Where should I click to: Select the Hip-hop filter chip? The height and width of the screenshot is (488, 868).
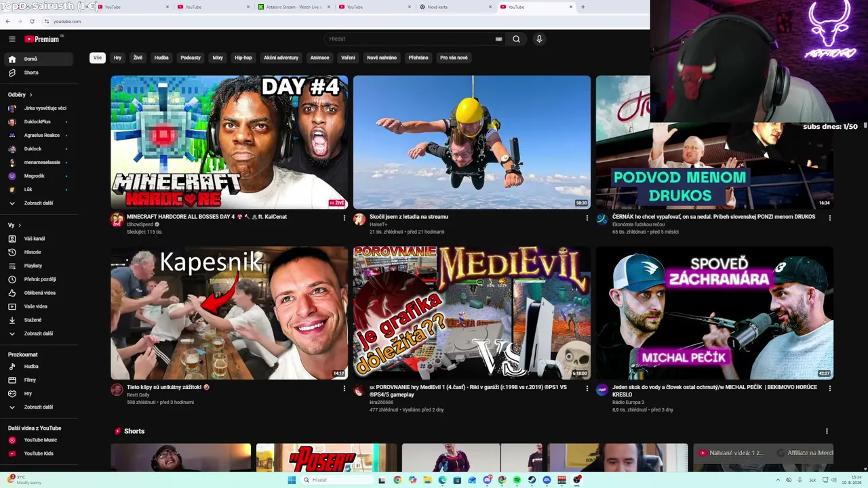pyautogui.click(x=243, y=58)
